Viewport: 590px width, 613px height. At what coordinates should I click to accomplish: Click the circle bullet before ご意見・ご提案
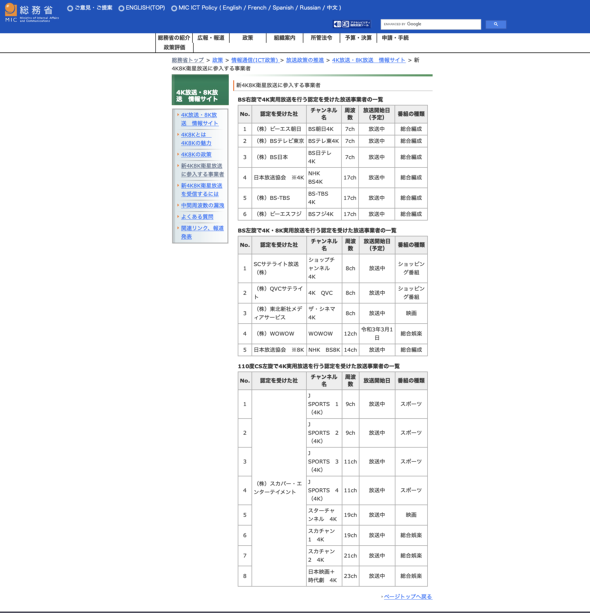tap(70, 8)
